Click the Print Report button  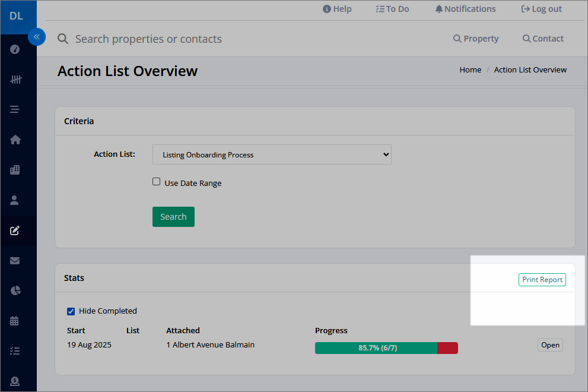tap(542, 280)
